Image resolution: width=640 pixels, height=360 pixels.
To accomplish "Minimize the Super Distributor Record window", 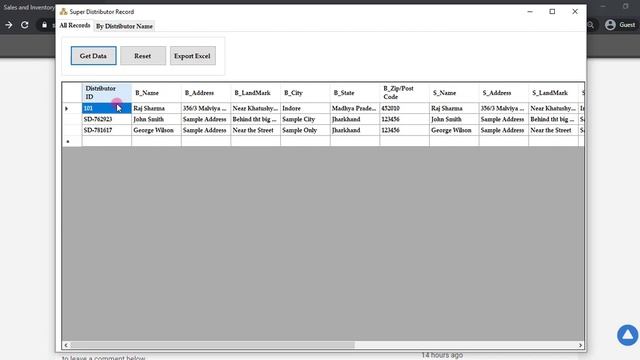I will [530, 11].
